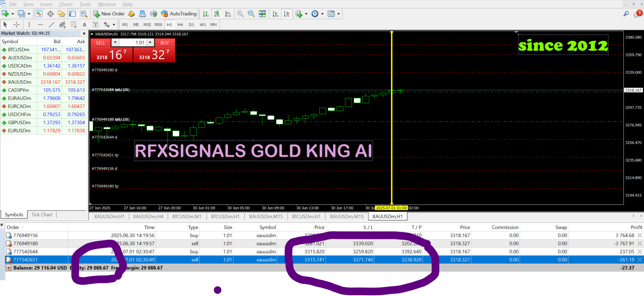Screen dimensions: 644x296
Task: Expand the New Chart dropdown arrow
Action: [x=13, y=14]
